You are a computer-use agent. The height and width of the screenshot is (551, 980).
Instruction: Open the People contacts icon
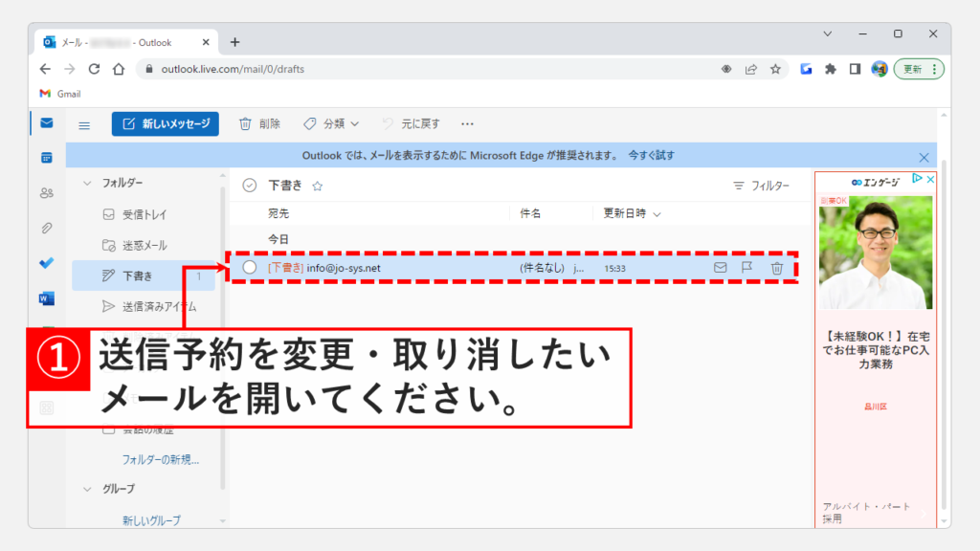[46, 192]
